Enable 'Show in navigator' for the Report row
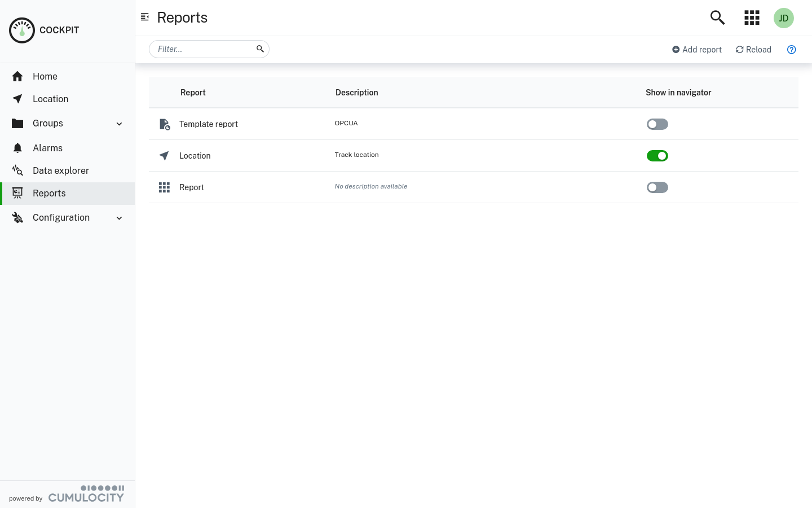 point(657,187)
